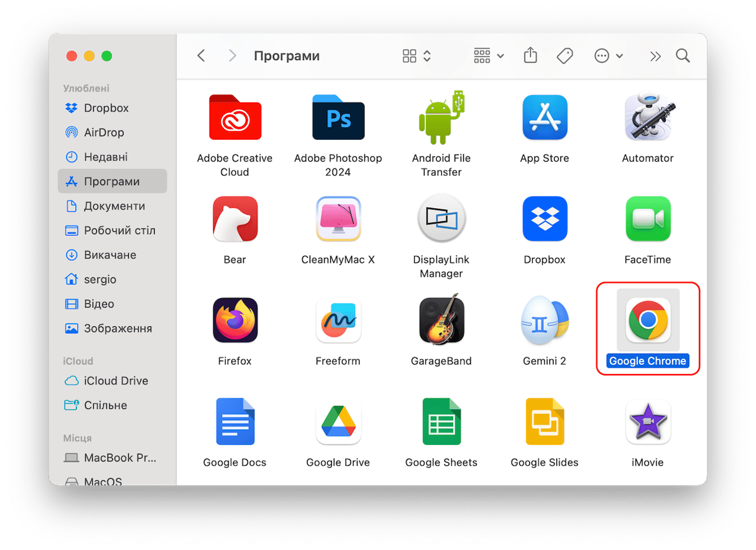Viewport: 756px width, 550px height.
Task: Open the sergio home folder
Action: 112,280
